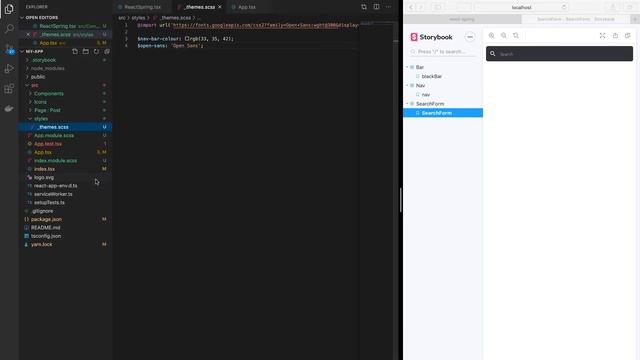Open setupTests.ts file
The height and width of the screenshot is (360, 640).
pyautogui.click(x=49, y=202)
